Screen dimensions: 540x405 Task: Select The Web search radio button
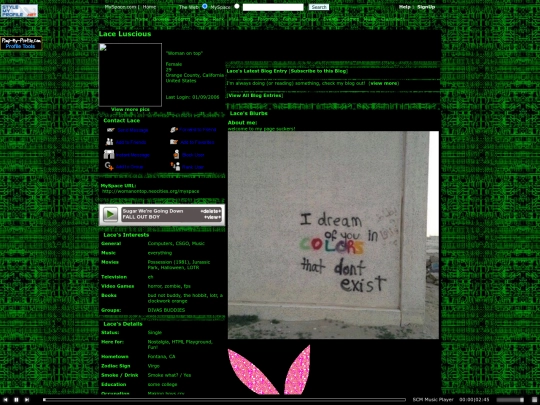[205, 6]
